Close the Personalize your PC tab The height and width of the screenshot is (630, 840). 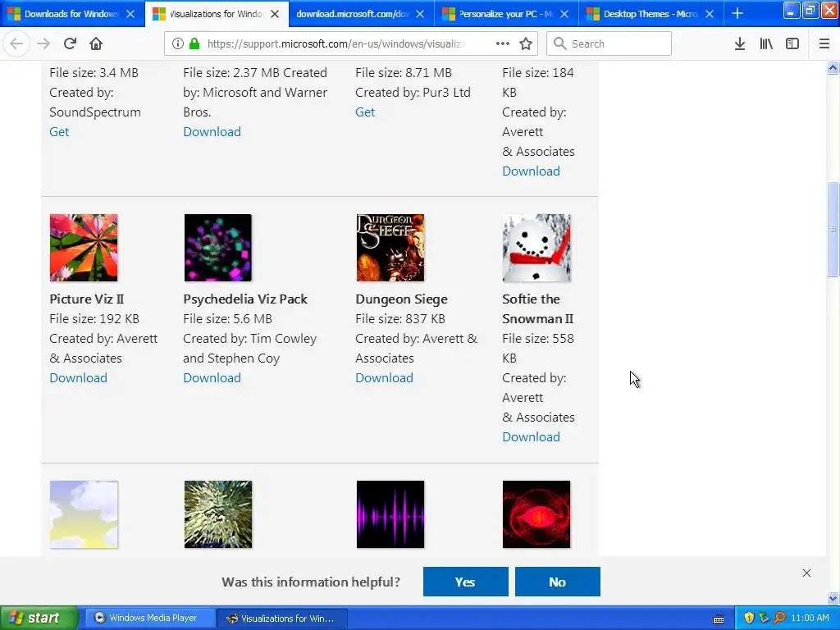[x=564, y=14]
